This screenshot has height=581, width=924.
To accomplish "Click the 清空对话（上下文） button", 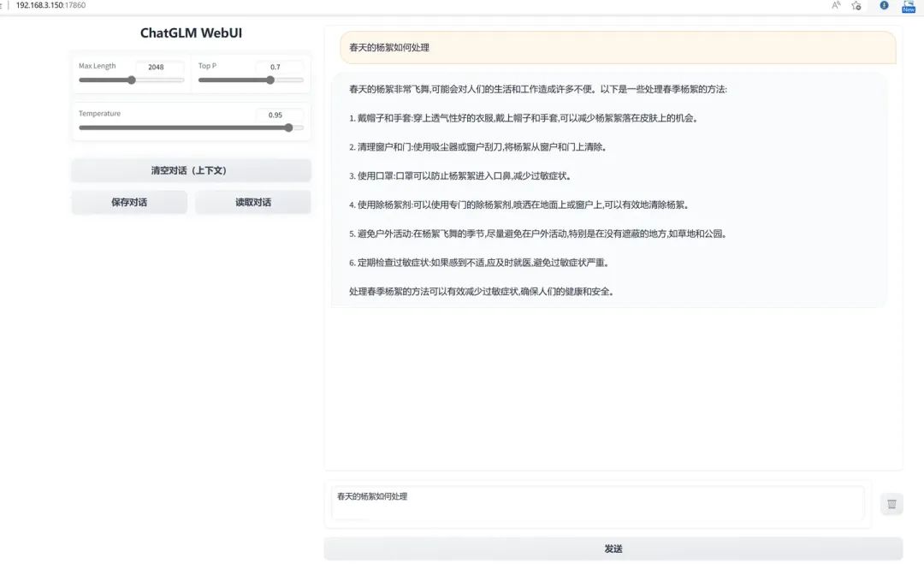I will tap(191, 170).
